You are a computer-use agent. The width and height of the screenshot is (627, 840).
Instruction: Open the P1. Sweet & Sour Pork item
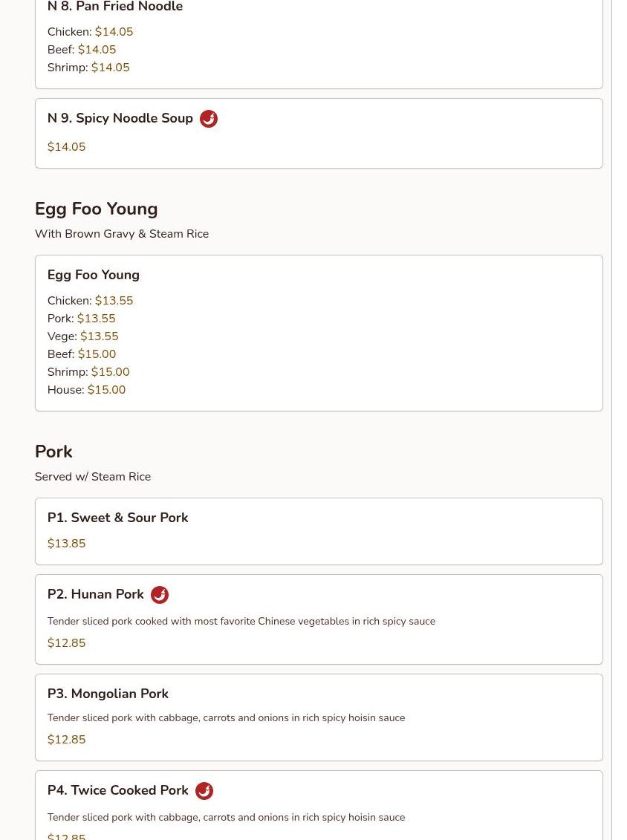pyautogui.click(x=319, y=532)
